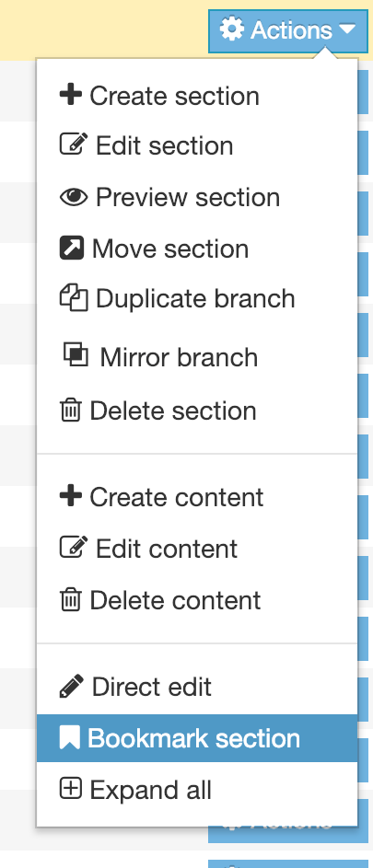Click the partially hidden Actions button below menu
The height and width of the screenshot is (868, 373).
[288, 834]
